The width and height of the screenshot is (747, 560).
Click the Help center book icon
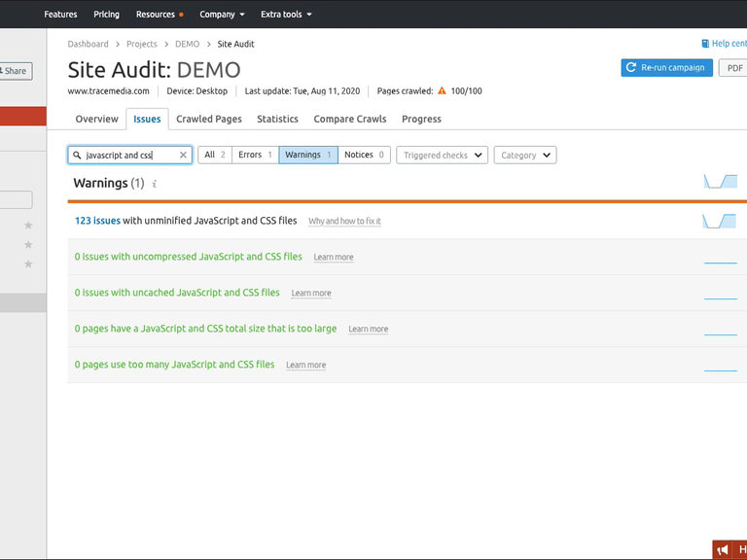click(705, 44)
